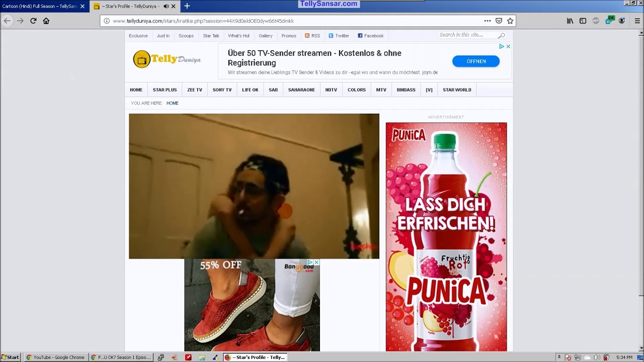Open the Firefox account icon

pyautogui.click(x=622, y=21)
